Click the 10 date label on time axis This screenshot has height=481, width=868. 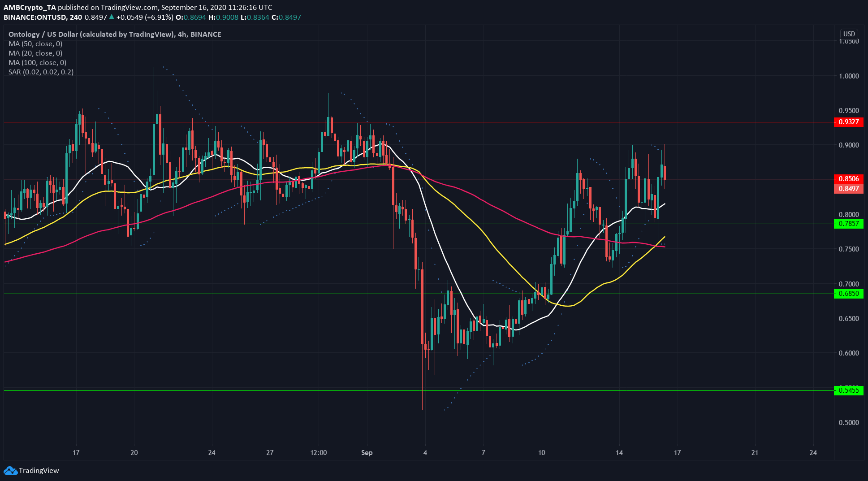(x=542, y=453)
